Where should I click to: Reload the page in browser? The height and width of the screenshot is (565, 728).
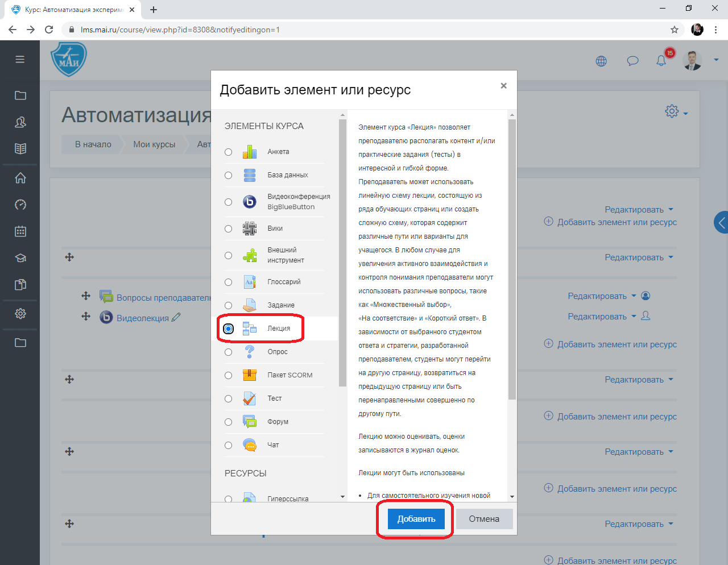coord(49,30)
